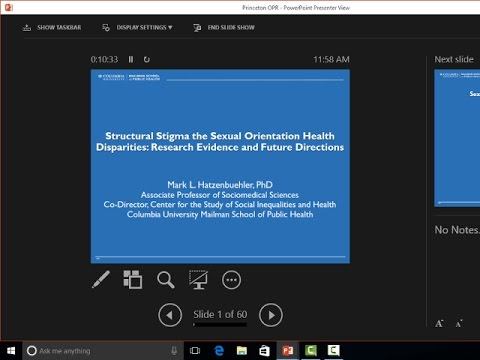Restart the presentation timer
This screenshot has height=360, width=480.
pos(146,59)
